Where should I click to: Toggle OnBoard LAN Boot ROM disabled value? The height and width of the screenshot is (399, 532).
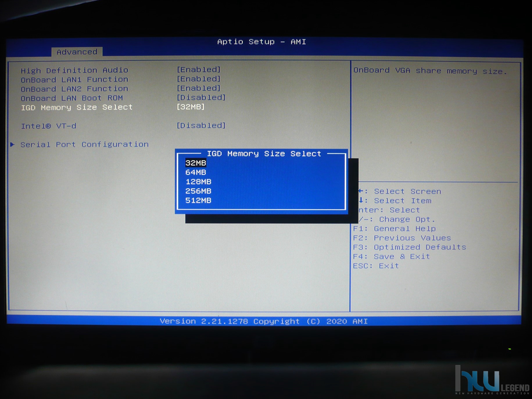[x=201, y=97]
